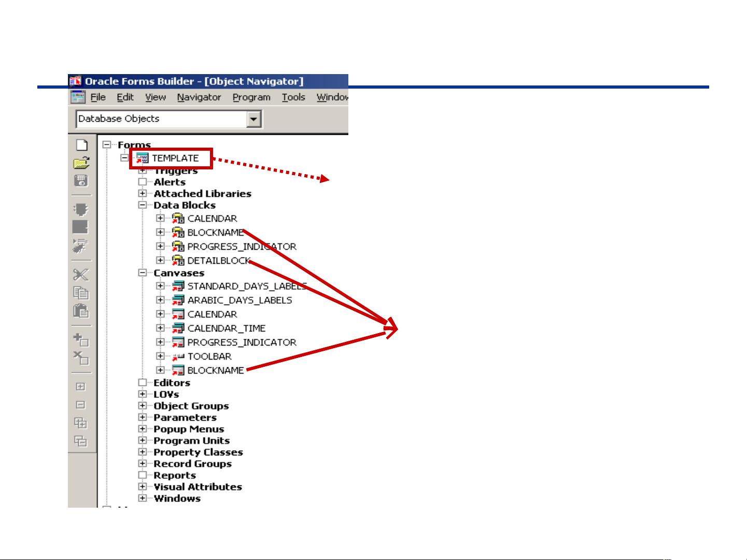The image size is (747, 560).
Task: Expand the Visual Attributes node
Action: click(143, 486)
